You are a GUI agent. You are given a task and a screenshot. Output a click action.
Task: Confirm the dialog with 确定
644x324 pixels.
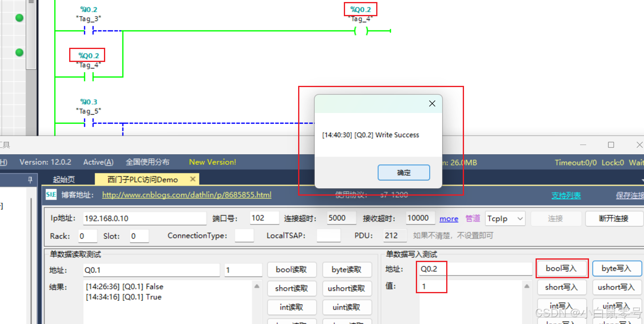point(404,173)
